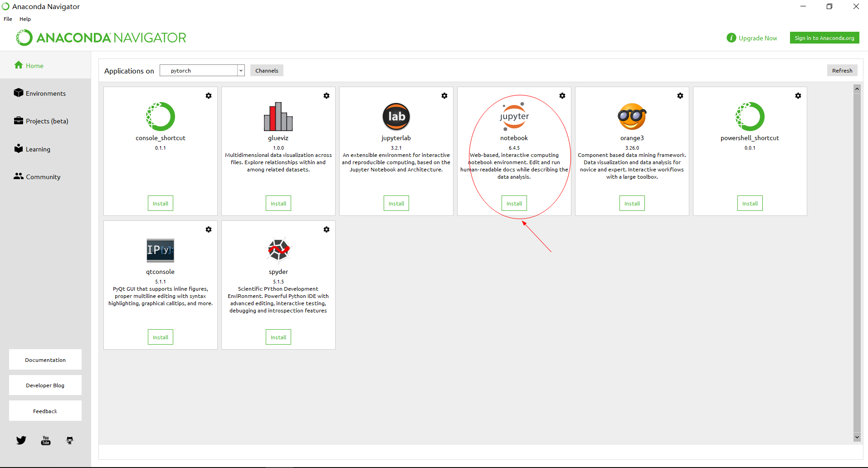Open the Help menu
Image resolution: width=868 pixels, height=468 pixels.
25,19
